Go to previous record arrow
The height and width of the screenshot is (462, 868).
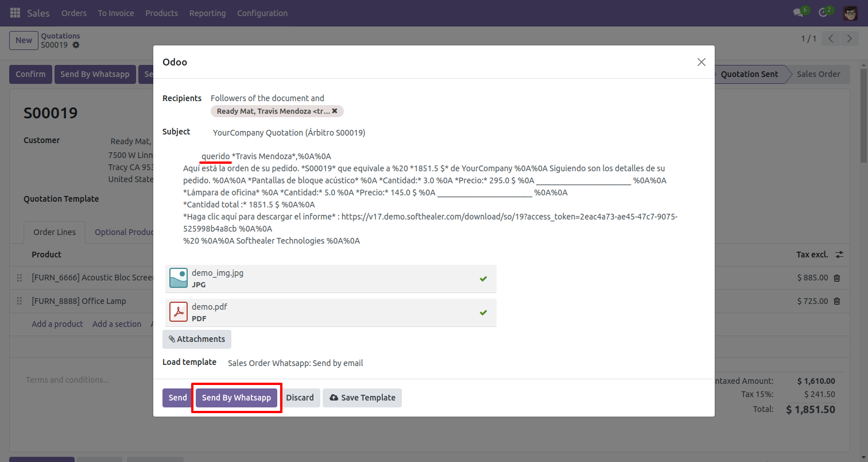click(x=831, y=38)
